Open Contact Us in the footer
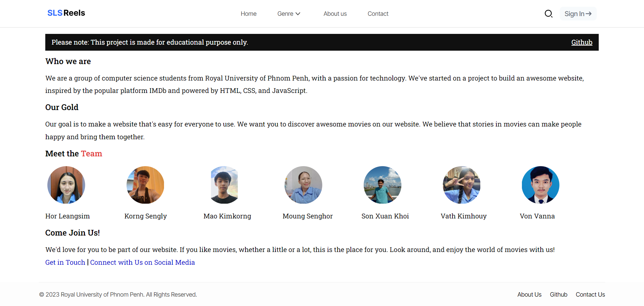This screenshot has height=306, width=644. point(590,295)
